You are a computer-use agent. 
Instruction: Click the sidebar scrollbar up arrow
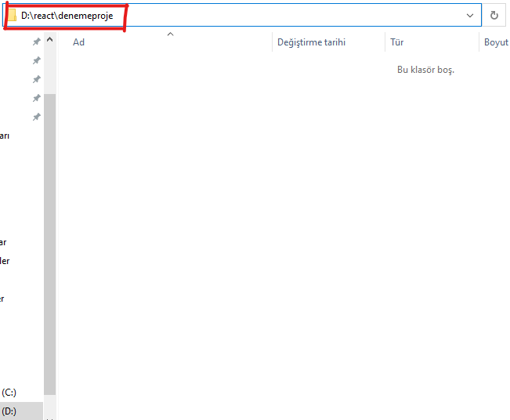point(50,38)
